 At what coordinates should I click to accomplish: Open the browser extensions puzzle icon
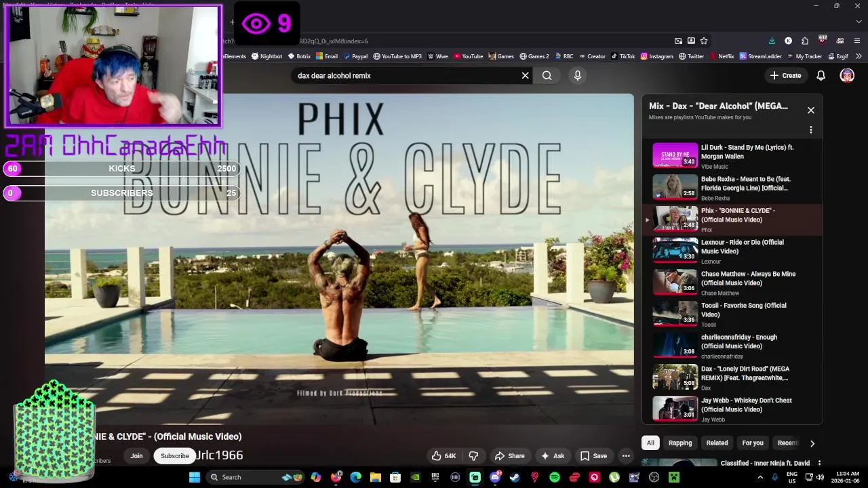point(804,41)
